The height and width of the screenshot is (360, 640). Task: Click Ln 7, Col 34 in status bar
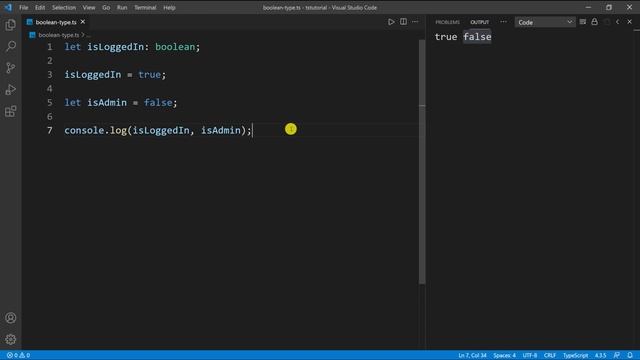pos(472,356)
